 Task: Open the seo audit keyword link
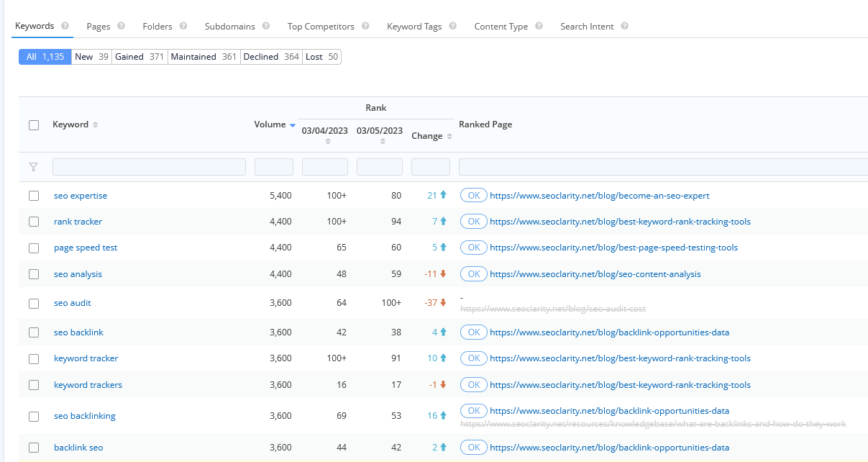pyautogui.click(x=73, y=303)
